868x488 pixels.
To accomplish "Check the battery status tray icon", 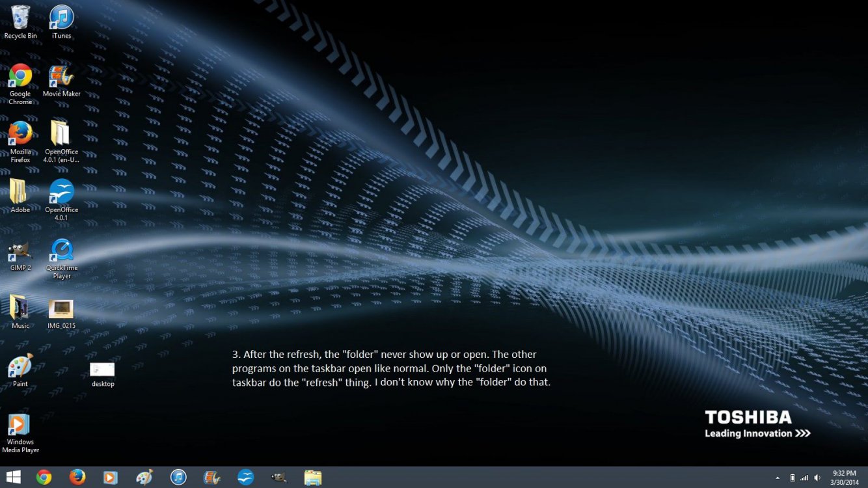I will click(792, 478).
